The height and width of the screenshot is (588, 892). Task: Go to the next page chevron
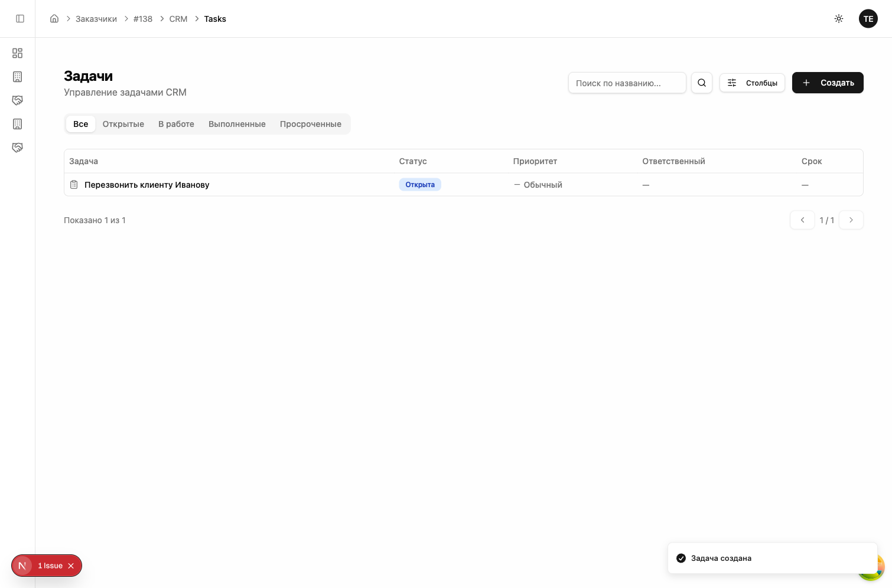pyautogui.click(x=851, y=220)
